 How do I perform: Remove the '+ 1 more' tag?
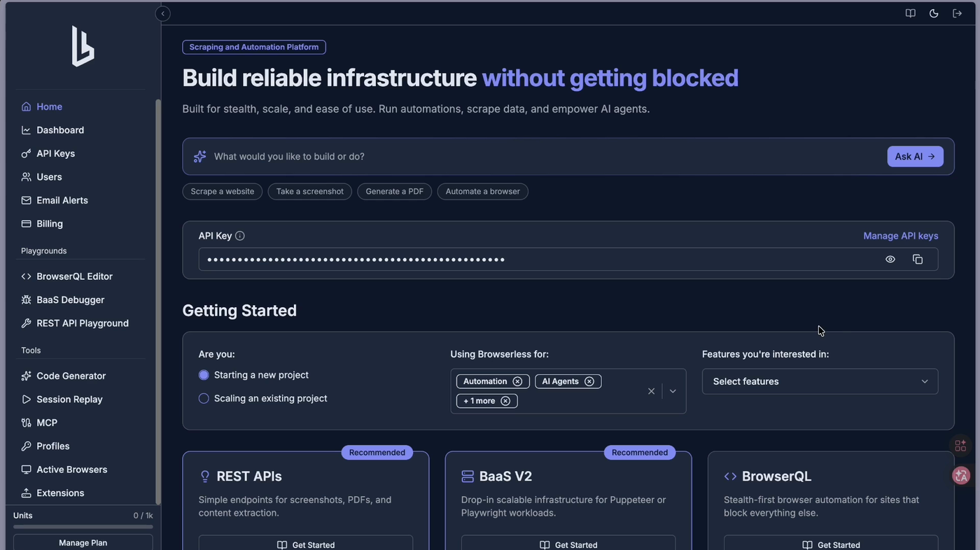click(505, 401)
